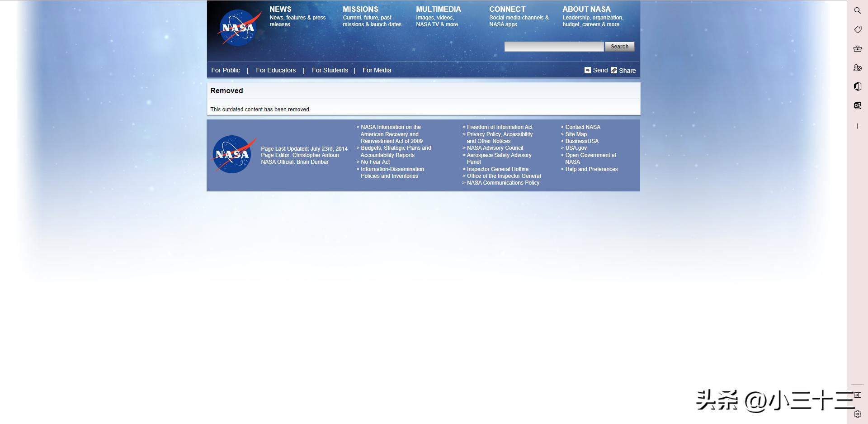The height and width of the screenshot is (424, 868).
Task: Click the shopping tag icon in sidebar
Action: point(857,29)
